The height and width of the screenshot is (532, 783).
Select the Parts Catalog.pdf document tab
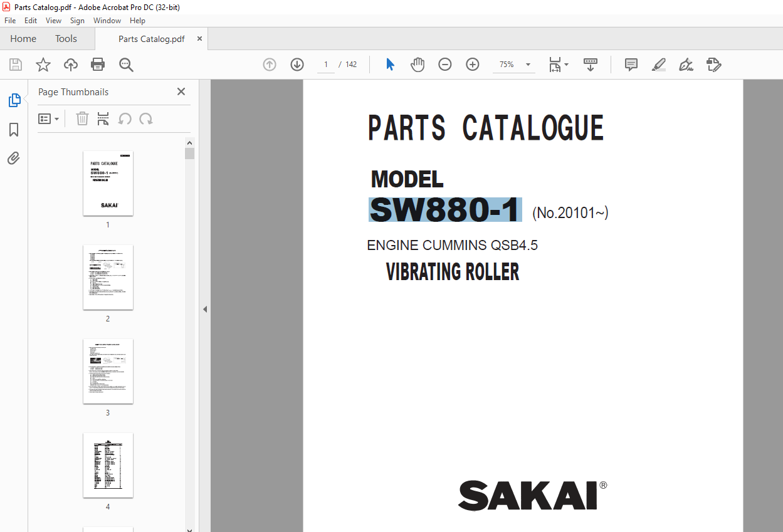tap(152, 39)
